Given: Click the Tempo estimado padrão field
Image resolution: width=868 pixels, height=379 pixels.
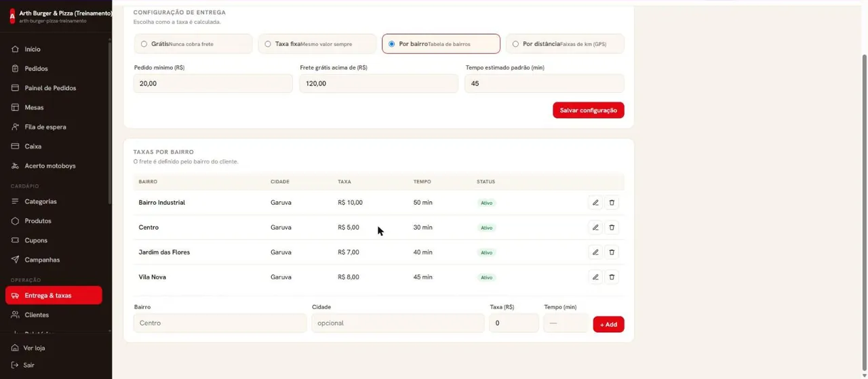Looking at the screenshot, I should pyautogui.click(x=545, y=83).
